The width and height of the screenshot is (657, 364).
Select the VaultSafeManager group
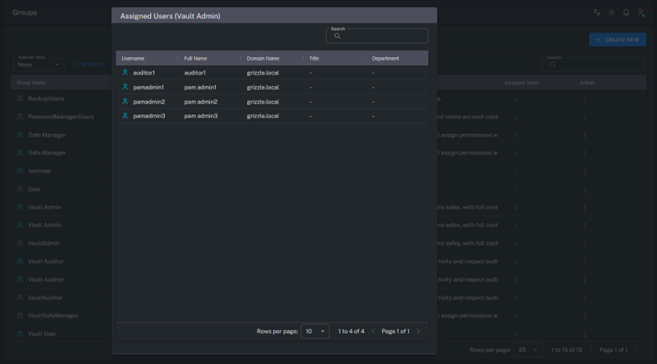[x=53, y=315]
